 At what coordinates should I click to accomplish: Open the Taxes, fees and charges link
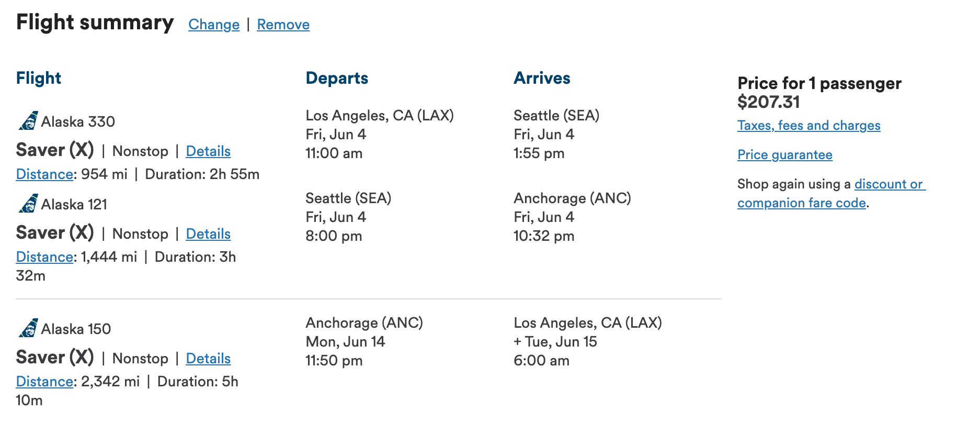[808, 126]
